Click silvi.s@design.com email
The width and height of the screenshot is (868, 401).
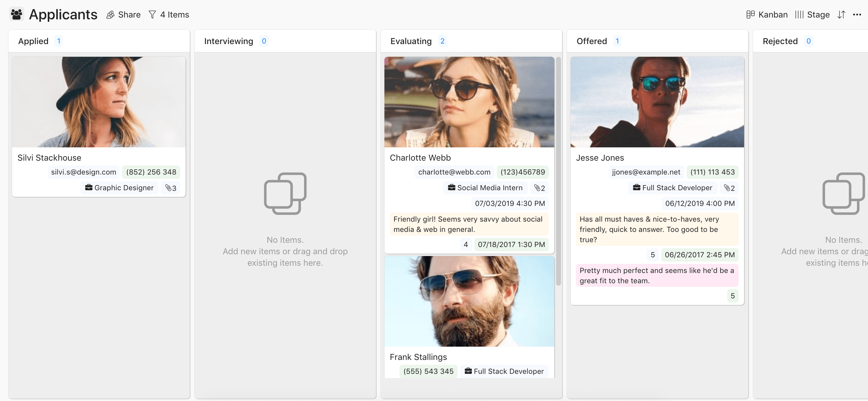[83, 172]
